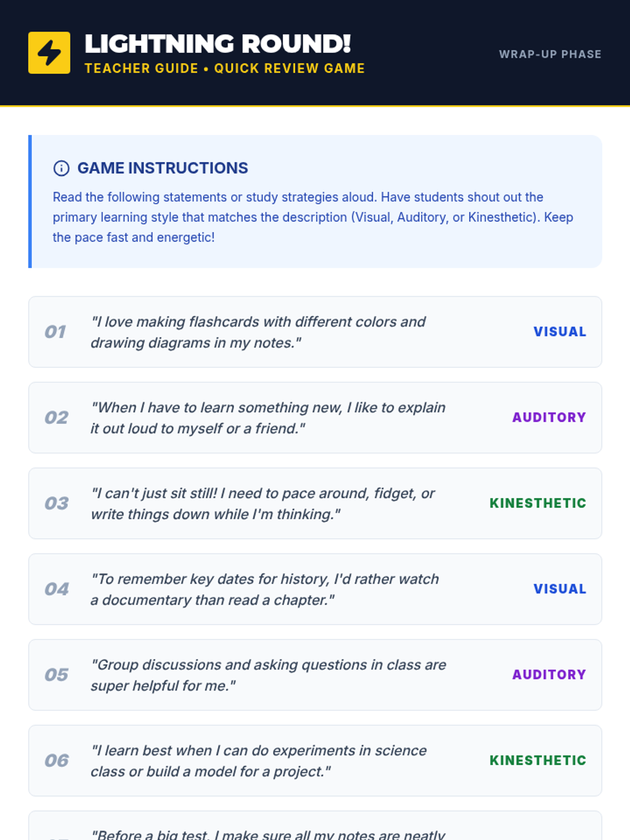Image resolution: width=630 pixels, height=840 pixels.
Task: Click the quote about watching a documentary
Action: (265, 589)
